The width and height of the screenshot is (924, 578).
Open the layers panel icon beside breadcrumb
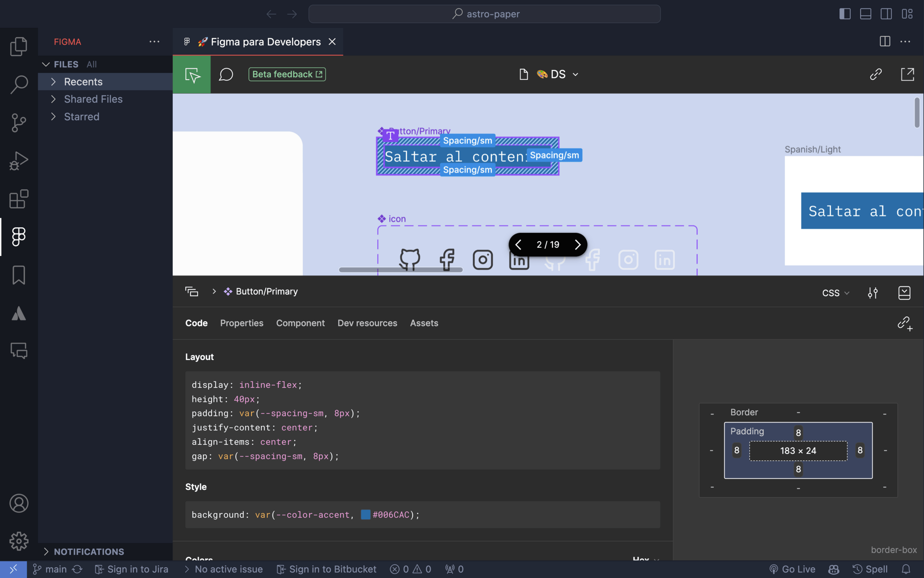[192, 292]
